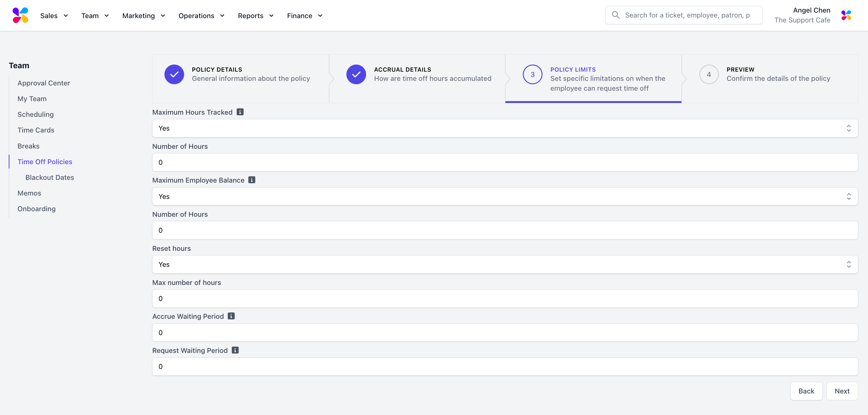Click the info icon beside Request Waiting Period
This screenshot has height=415, width=868.
tap(235, 350)
